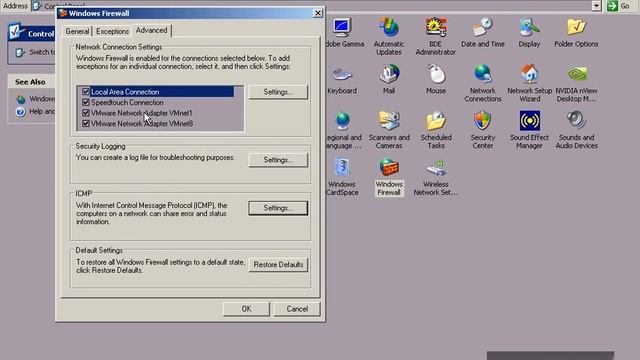This screenshot has width=640, height=360.
Task: Uncheck the Speedtouch Connection checkbox
Action: click(x=86, y=102)
